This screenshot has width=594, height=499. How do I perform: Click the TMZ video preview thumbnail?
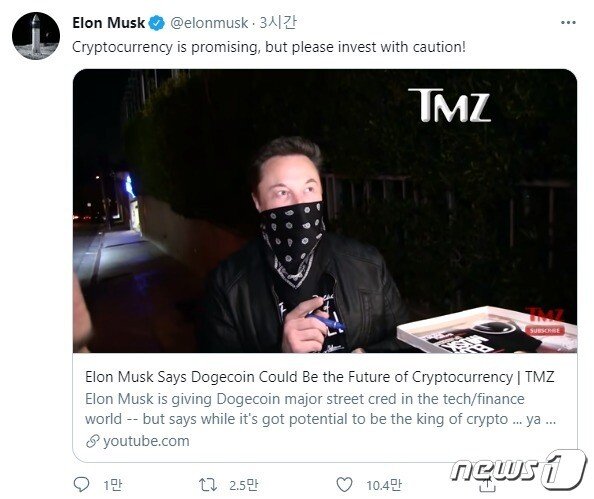click(x=325, y=211)
